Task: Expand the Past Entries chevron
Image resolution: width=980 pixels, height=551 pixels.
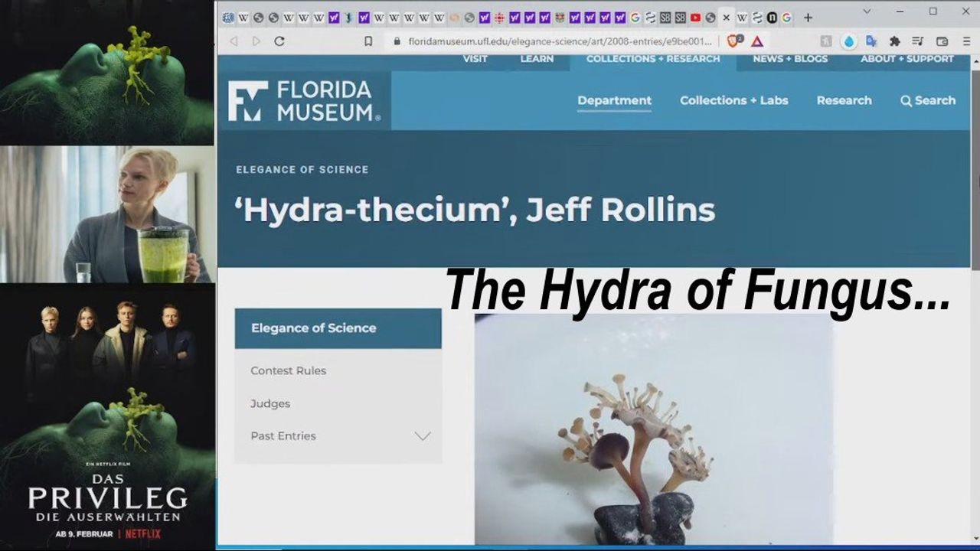Action: click(423, 436)
